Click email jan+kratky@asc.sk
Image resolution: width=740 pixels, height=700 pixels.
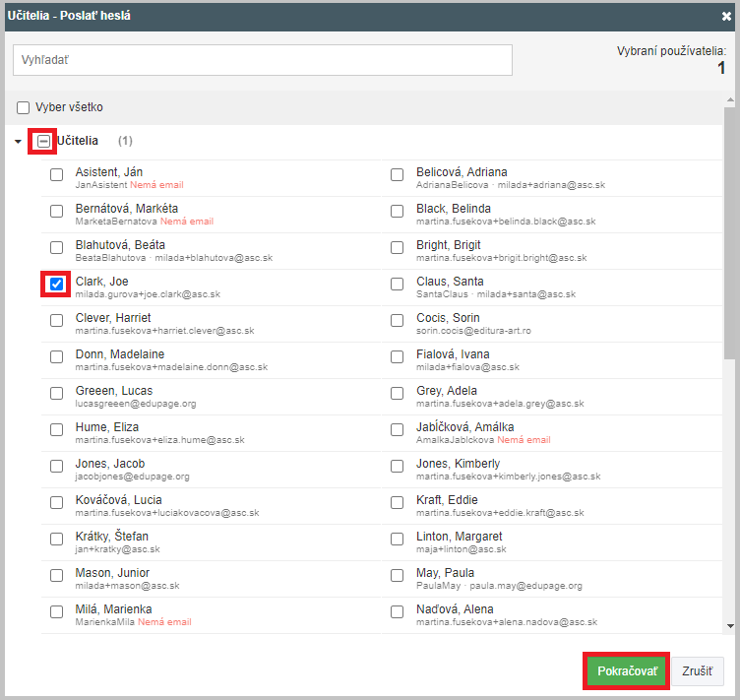tap(117, 549)
